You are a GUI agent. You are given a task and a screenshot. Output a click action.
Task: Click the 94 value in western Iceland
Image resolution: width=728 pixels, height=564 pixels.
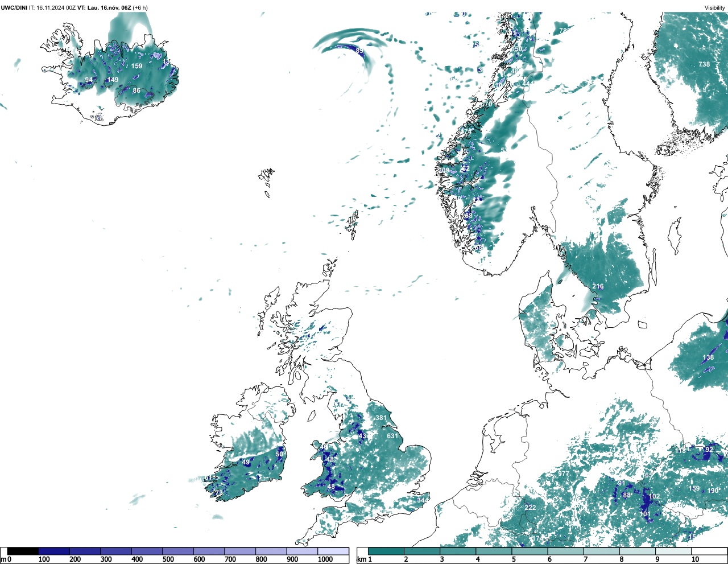pos(89,80)
